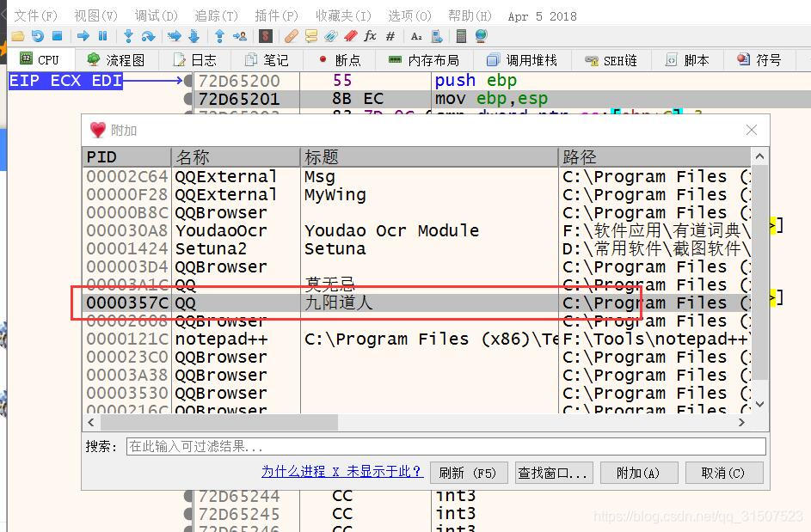The image size is (811, 532).
Task: Click the horizontal scrollbar right arrow
Action: (741, 422)
